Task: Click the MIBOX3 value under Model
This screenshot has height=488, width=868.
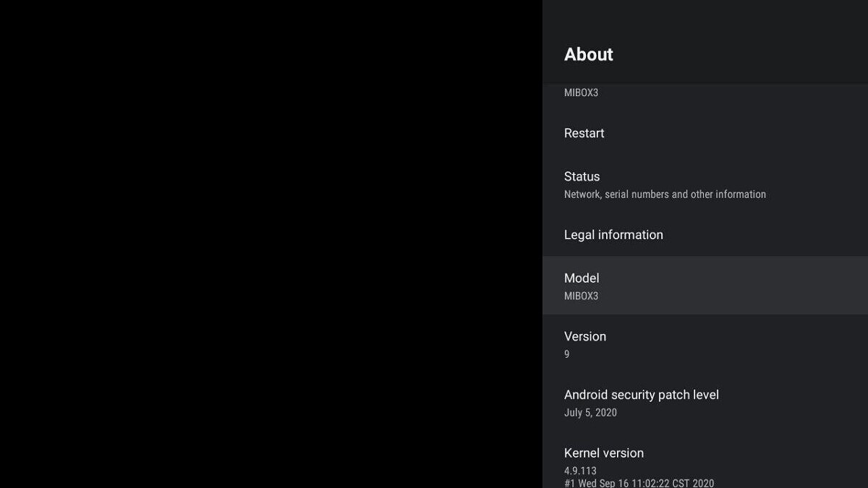Action: pyautogui.click(x=581, y=296)
